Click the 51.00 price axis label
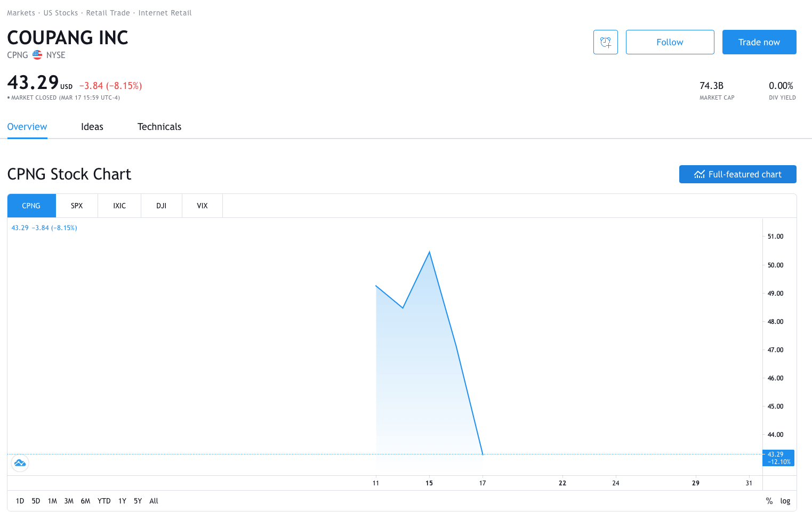 click(x=775, y=237)
